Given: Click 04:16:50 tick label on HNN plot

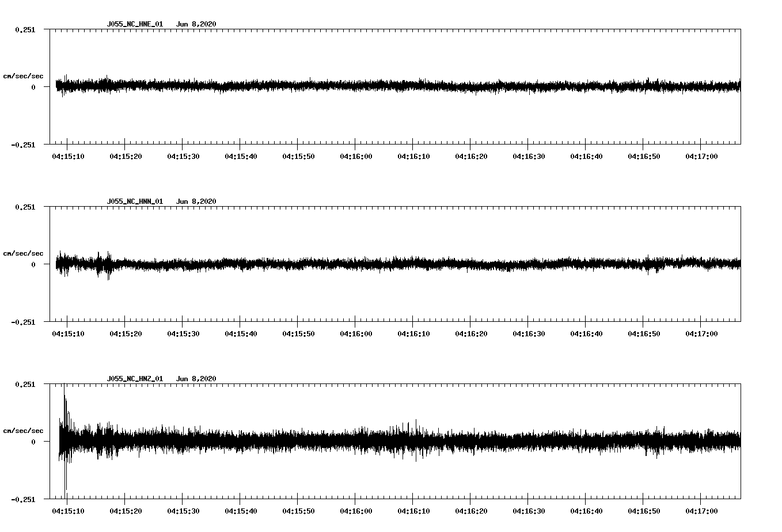Looking at the screenshot, I should coord(644,334).
